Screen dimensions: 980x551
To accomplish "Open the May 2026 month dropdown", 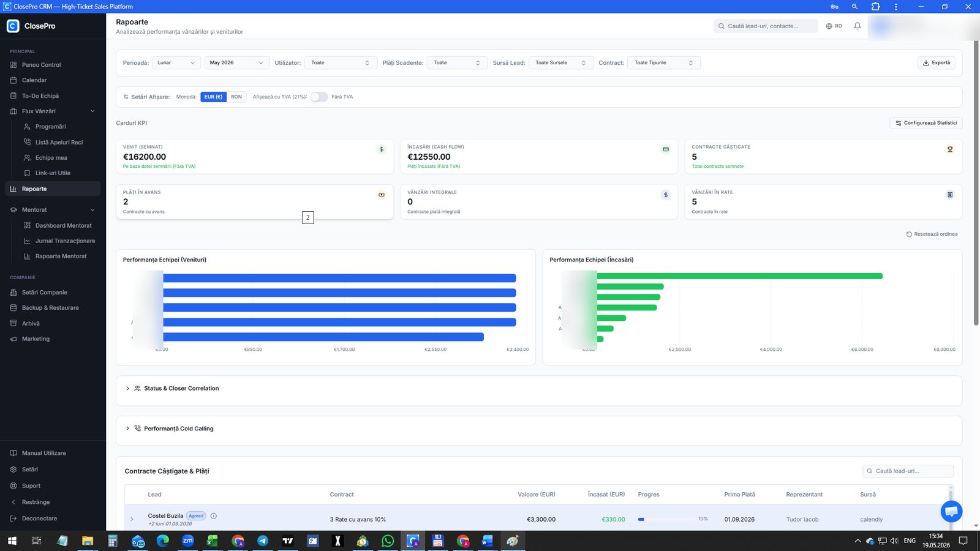I will [x=237, y=62].
